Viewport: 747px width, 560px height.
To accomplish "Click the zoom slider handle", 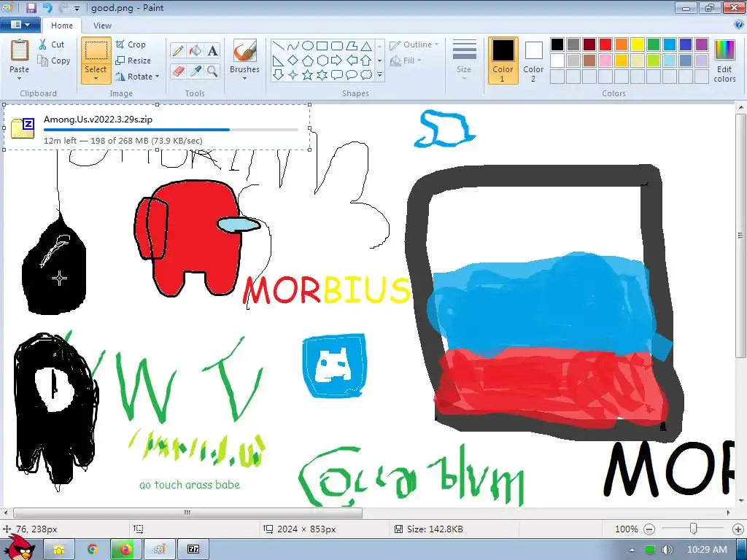I will (x=694, y=529).
